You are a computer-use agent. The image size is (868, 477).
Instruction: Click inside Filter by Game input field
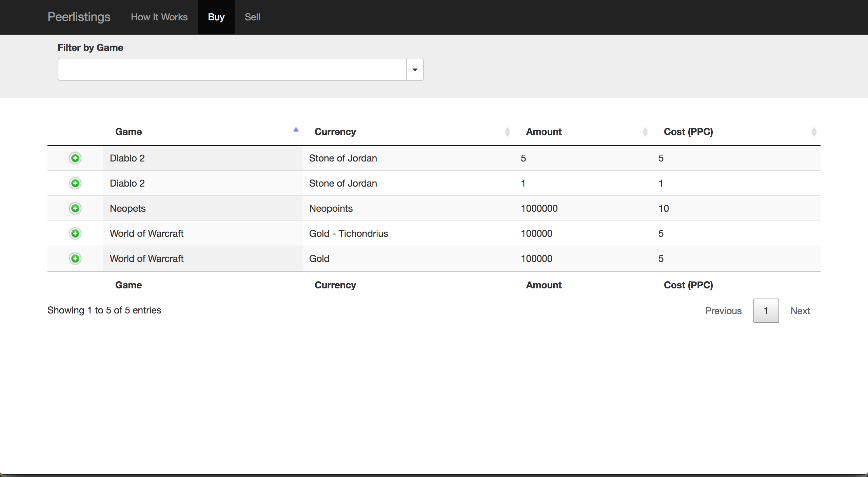(232, 70)
